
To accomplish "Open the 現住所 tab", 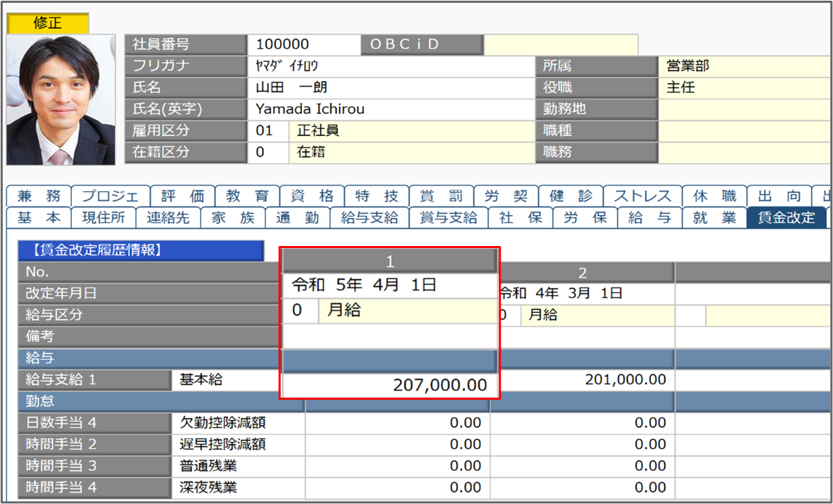I will click(x=104, y=218).
